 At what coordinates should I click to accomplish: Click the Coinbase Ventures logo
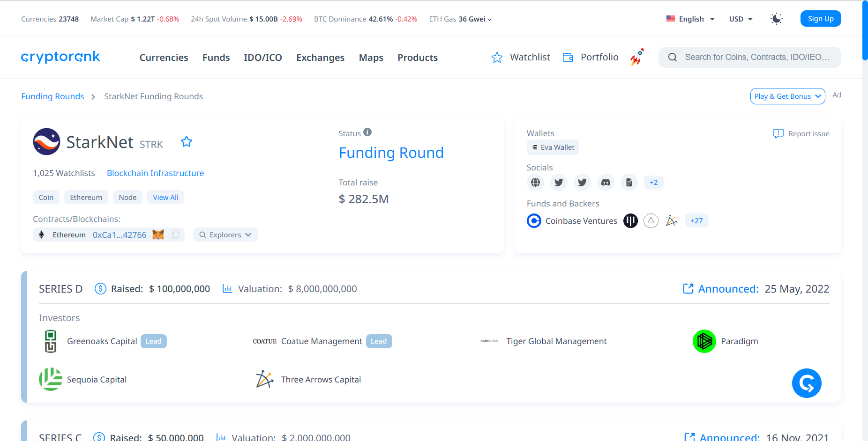[x=534, y=220]
